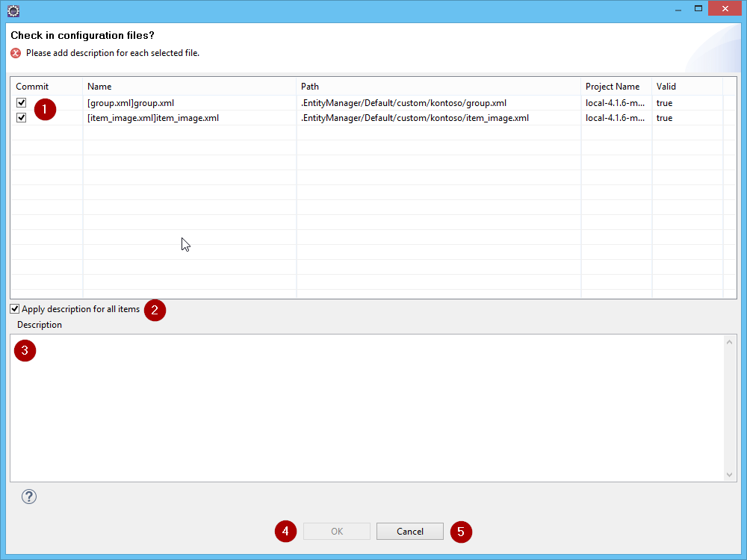This screenshot has height=560, width=747.
Task: Uncheck the commit checkbox for group.xml
Action: [x=22, y=103]
